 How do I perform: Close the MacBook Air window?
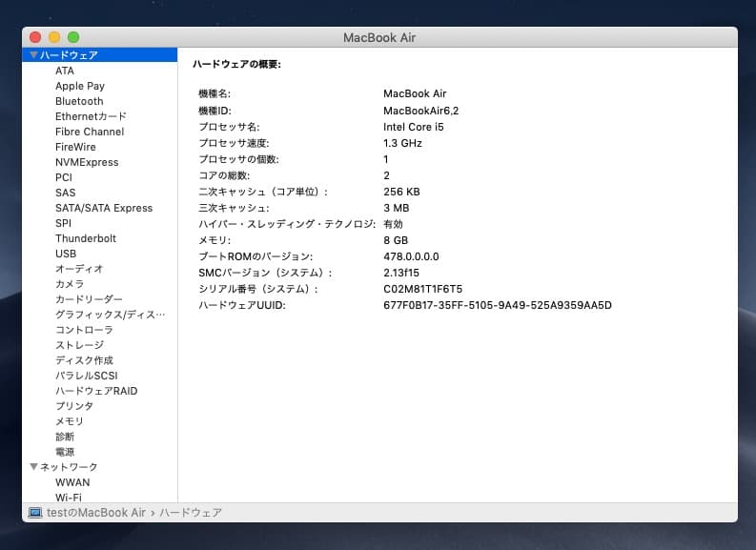point(35,37)
